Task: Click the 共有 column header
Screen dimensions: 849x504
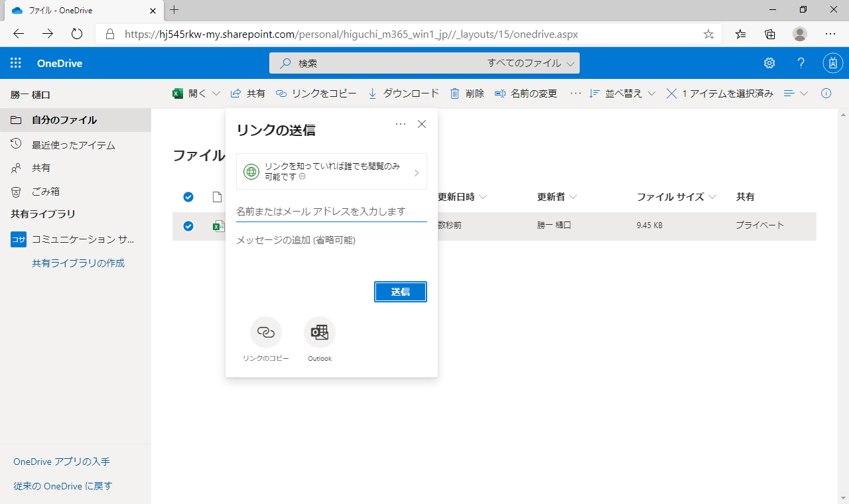Action: (x=746, y=197)
